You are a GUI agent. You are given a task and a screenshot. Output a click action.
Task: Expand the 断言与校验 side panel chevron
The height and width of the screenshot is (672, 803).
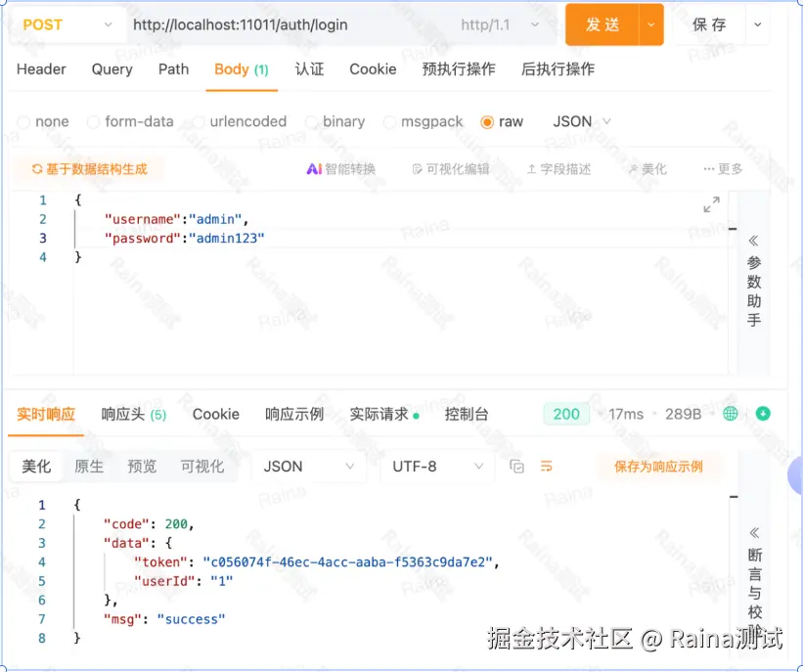(x=754, y=533)
